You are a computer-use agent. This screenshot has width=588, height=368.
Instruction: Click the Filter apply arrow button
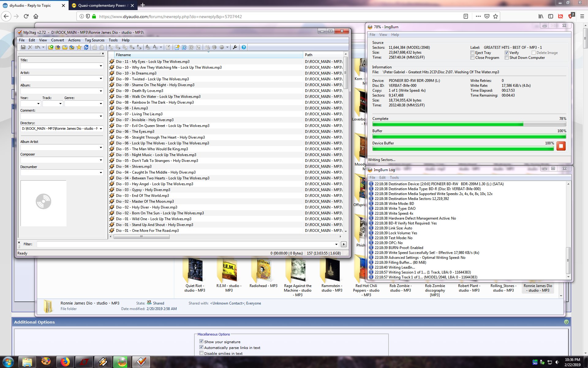[344, 244]
